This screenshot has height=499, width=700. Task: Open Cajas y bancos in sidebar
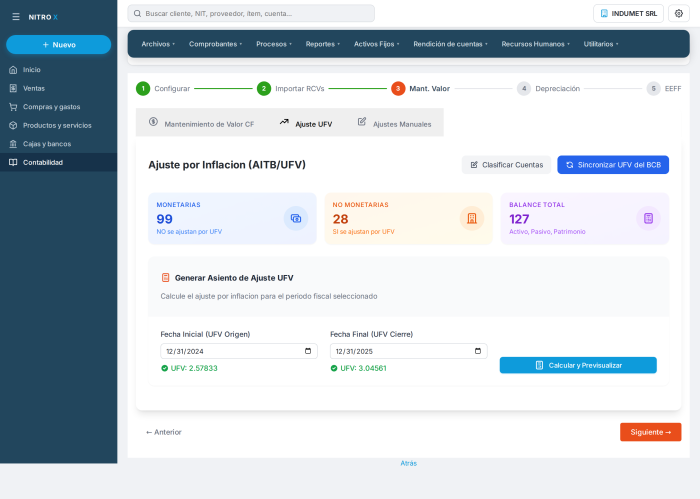58,144
